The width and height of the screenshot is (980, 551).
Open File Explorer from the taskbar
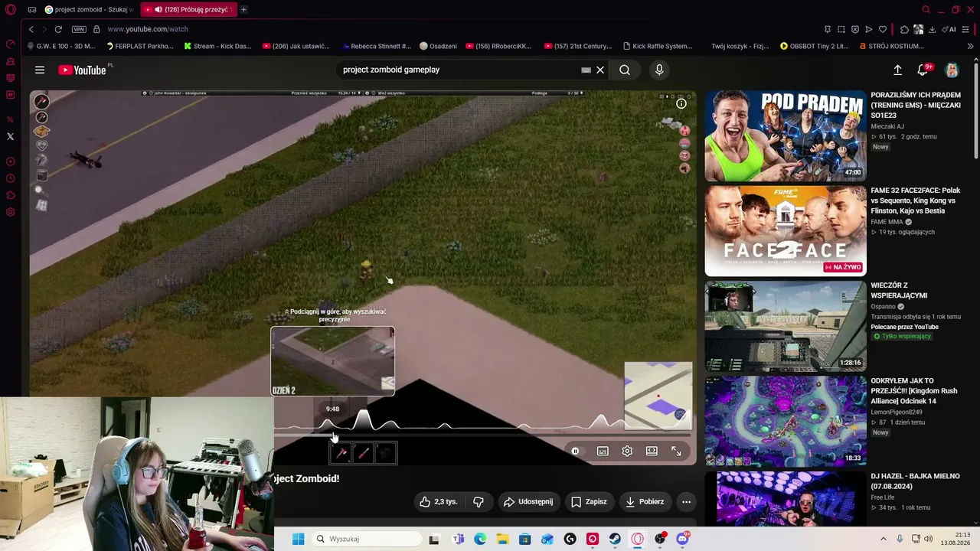(502, 539)
